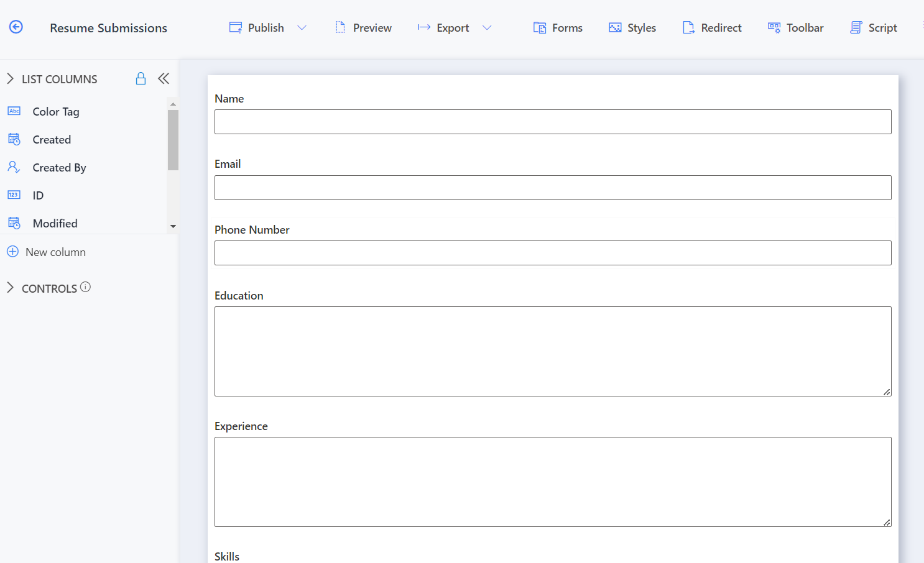The height and width of the screenshot is (563, 924).
Task: Click the Created By person icon
Action: 14,167
